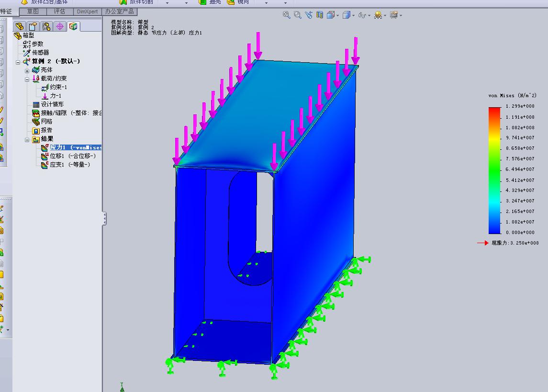This screenshot has width=548, height=392.
Task: Open the View Settings dropdown arrow
Action: click(401, 15)
